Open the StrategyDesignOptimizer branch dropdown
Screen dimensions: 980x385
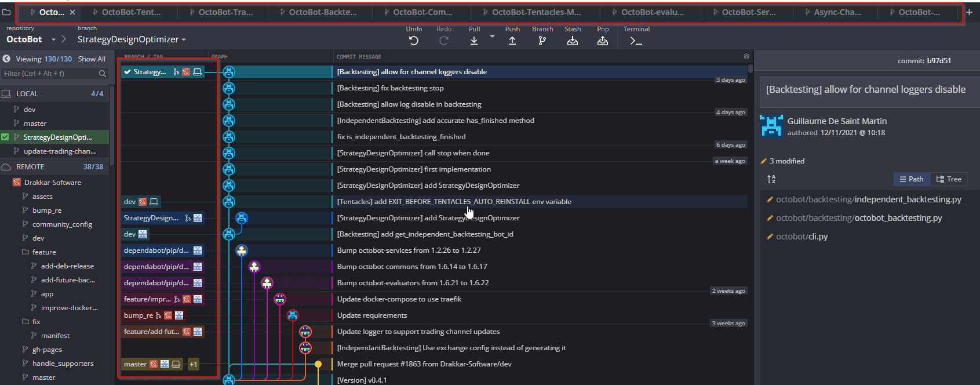[184, 39]
